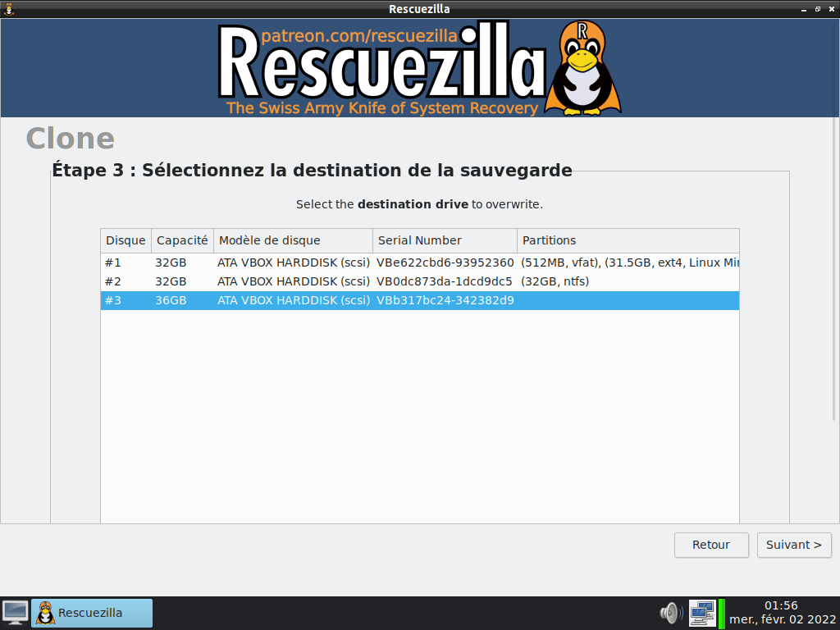Click the 36GB capacity cell
840x630 pixels.
(x=171, y=300)
